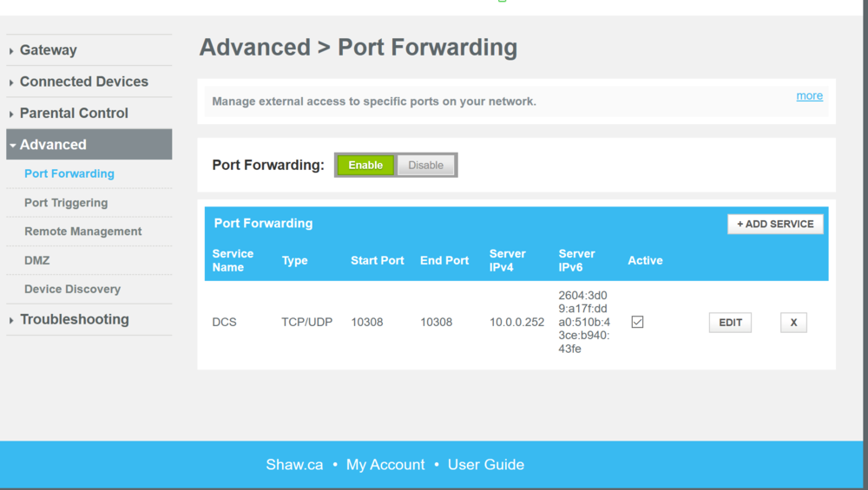Open the DMZ settings page
868x490 pixels.
coord(37,260)
